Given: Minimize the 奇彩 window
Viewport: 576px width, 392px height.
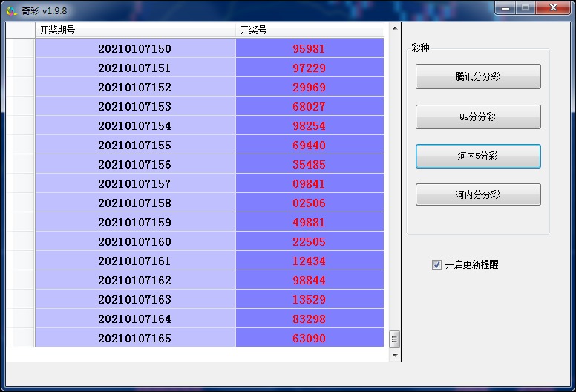Looking at the screenshot, I should click(x=505, y=7).
